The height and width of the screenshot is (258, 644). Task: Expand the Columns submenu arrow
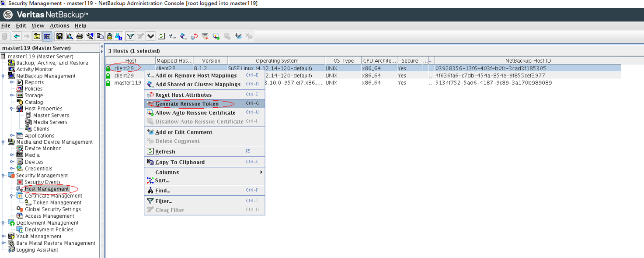coord(261,172)
